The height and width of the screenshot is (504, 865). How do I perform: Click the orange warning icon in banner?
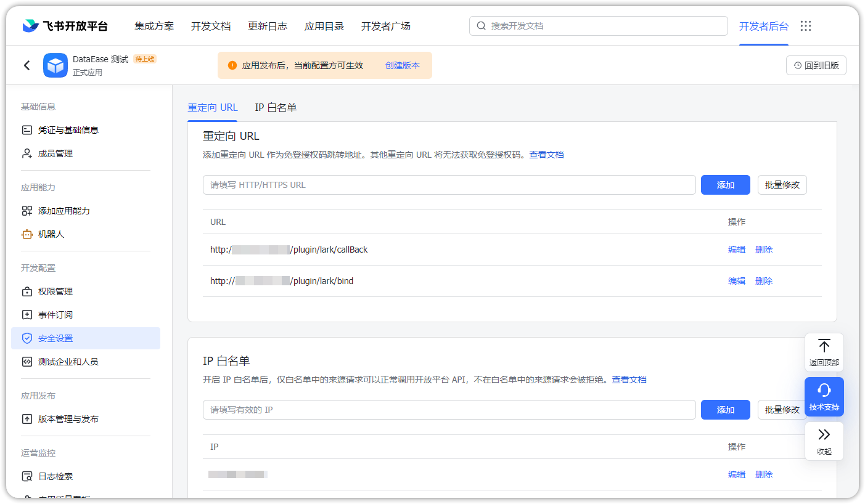232,65
